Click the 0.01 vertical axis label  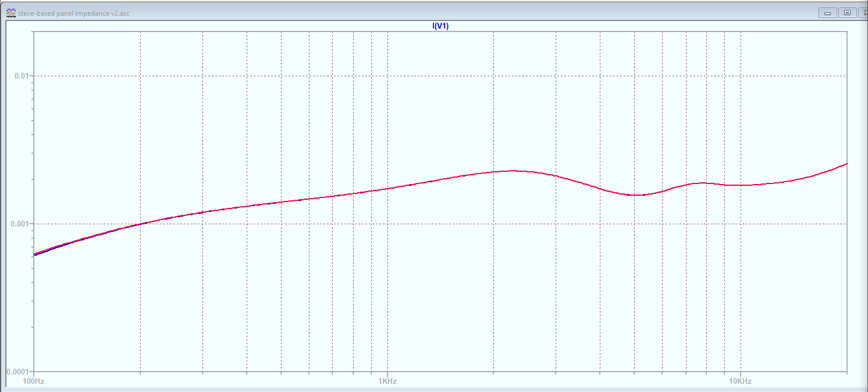23,76
